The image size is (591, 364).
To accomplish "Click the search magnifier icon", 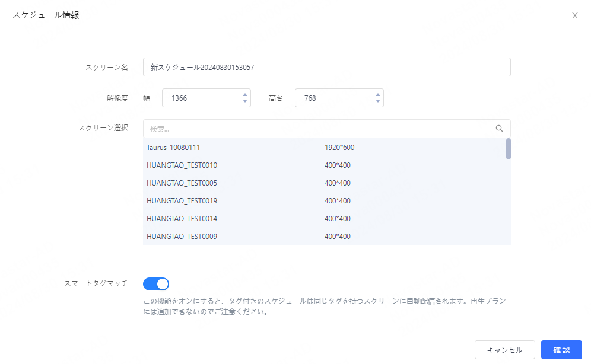I will point(499,129).
